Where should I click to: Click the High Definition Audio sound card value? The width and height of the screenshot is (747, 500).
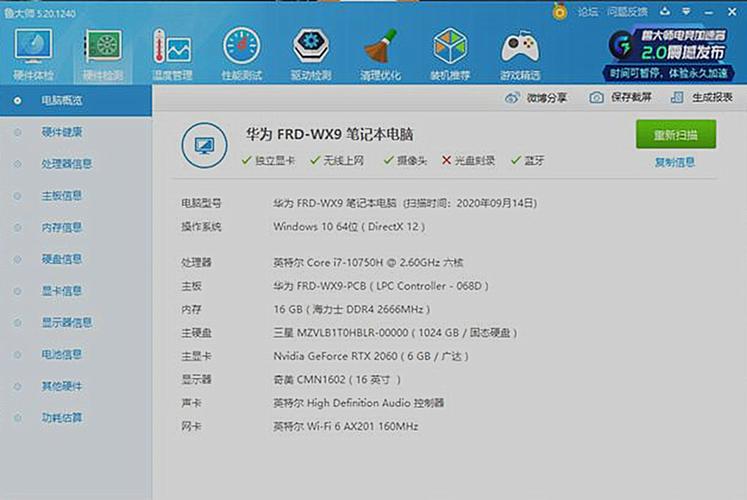(x=359, y=403)
